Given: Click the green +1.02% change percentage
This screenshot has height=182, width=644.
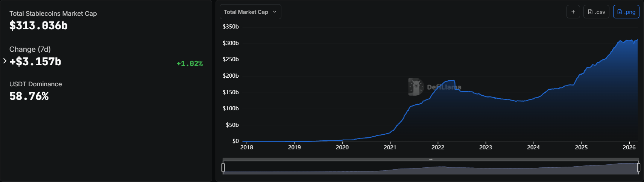Looking at the screenshot, I should [x=190, y=64].
